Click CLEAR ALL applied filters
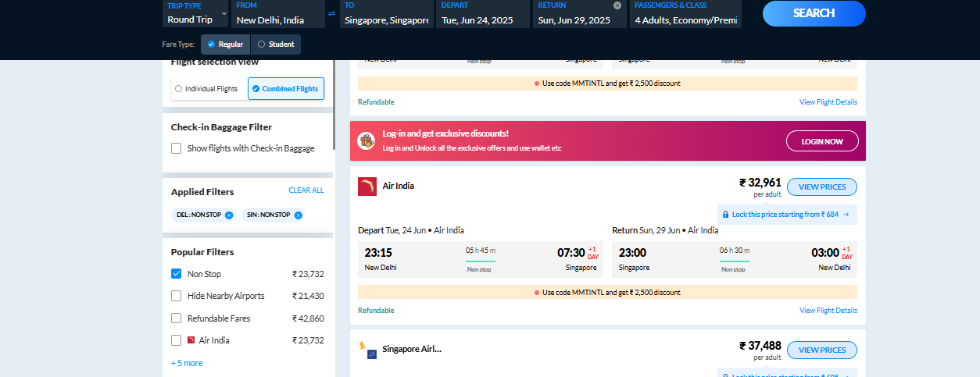980x377 pixels. [x=306, y=190]
